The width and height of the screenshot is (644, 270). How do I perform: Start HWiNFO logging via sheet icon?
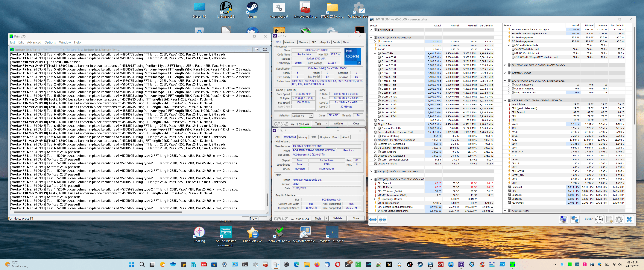(x=609, y=219)
